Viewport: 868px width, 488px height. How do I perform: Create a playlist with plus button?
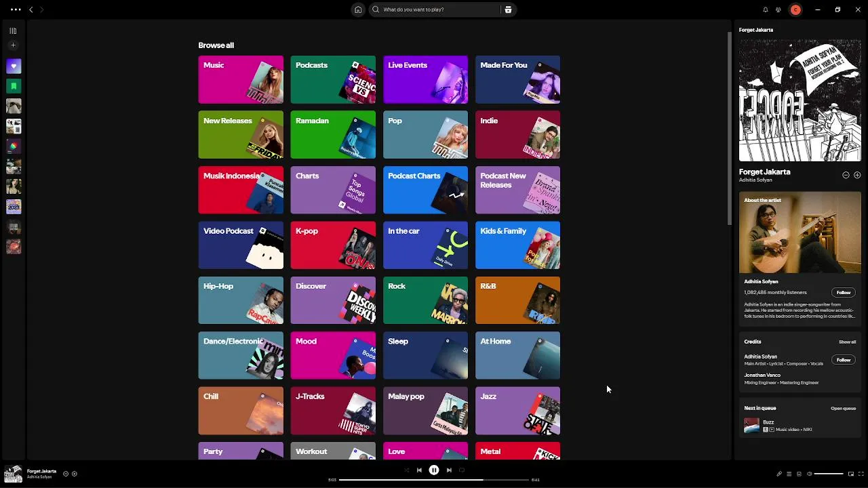(13, 45)
